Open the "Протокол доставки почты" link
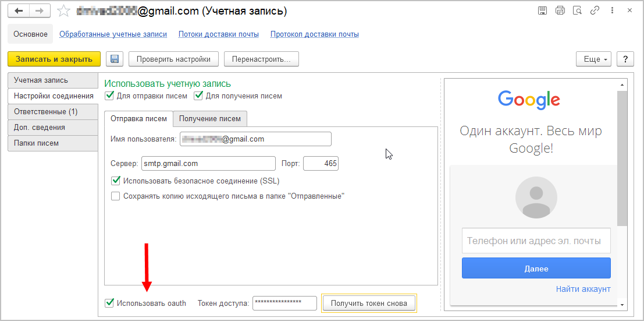The width and height of the screenshot is (644, 321). pos(314,34)
